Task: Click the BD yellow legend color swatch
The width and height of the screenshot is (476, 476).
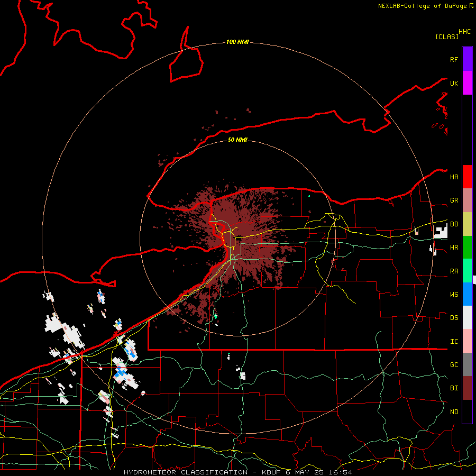Action: 467,224
